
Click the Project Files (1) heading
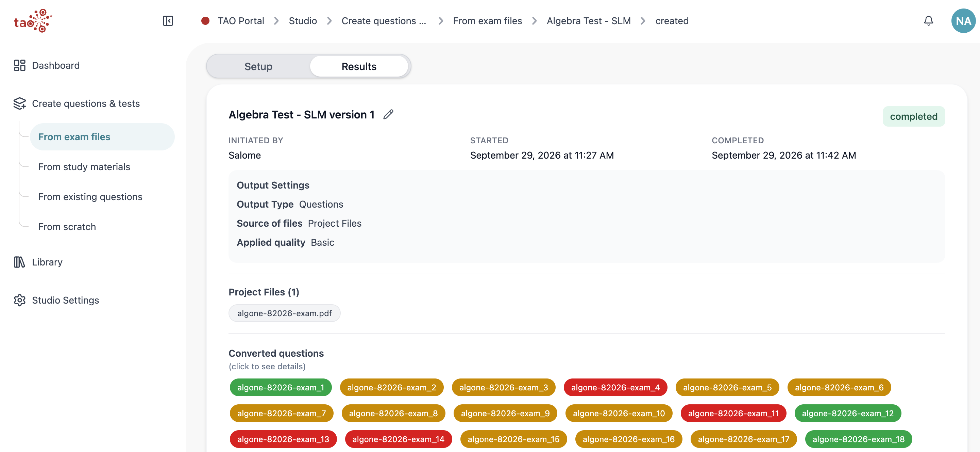pos(264,292)
